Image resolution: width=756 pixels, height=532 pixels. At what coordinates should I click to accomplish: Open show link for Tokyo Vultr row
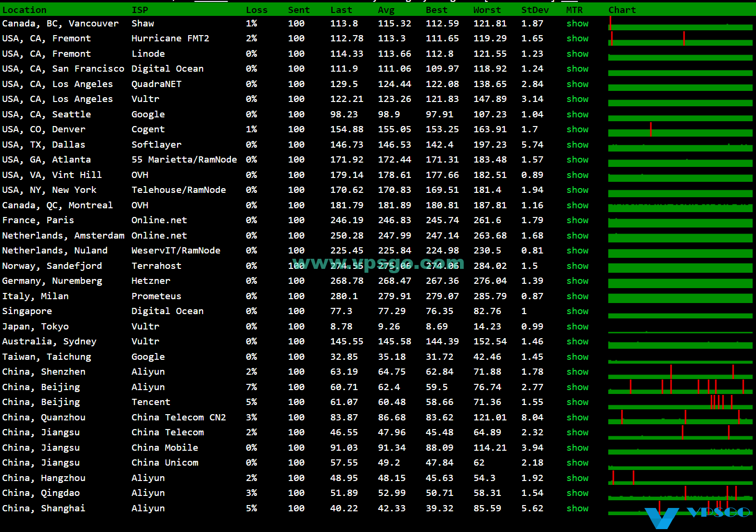577,326
